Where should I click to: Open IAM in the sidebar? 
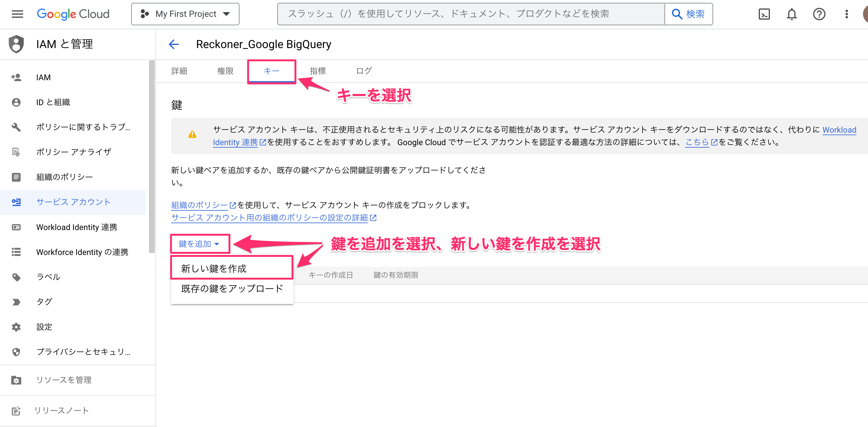click(73, 77)
